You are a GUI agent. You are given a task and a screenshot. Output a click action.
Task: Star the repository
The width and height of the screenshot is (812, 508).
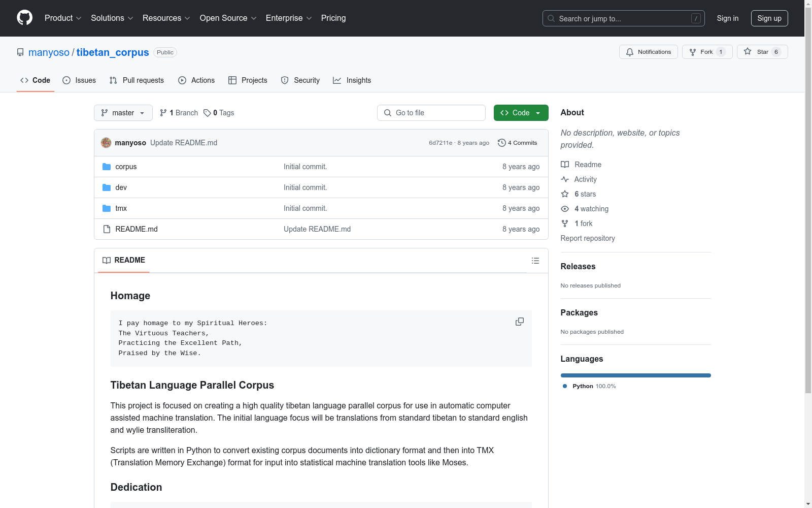pos(762,52)
